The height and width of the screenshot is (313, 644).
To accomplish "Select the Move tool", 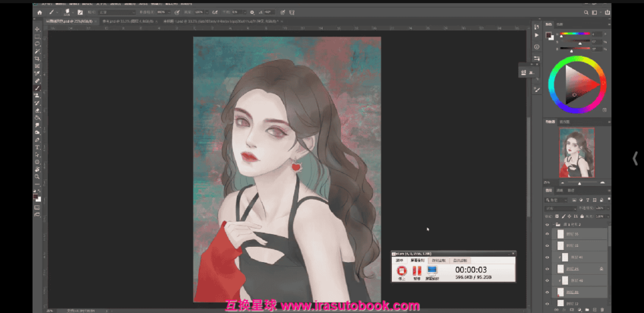I will point(37,29).
